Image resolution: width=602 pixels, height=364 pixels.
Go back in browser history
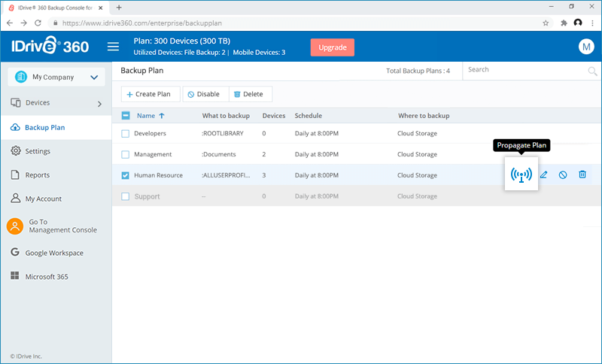(10, 23)
